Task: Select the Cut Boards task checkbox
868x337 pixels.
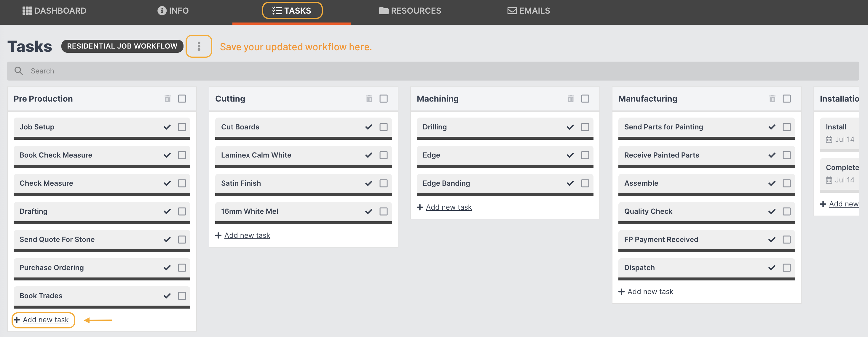Action: [x=384, y=127]
